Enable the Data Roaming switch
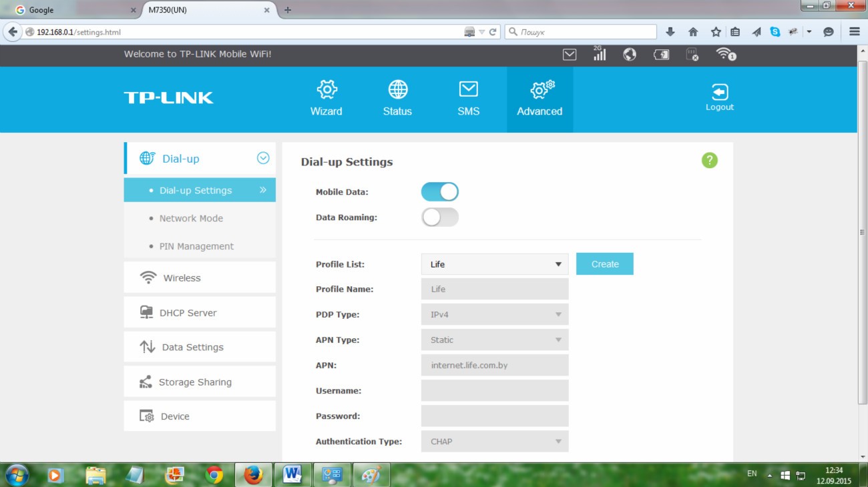Image resolution: width=868 pixels, height=487 pixels. point(439,217)
